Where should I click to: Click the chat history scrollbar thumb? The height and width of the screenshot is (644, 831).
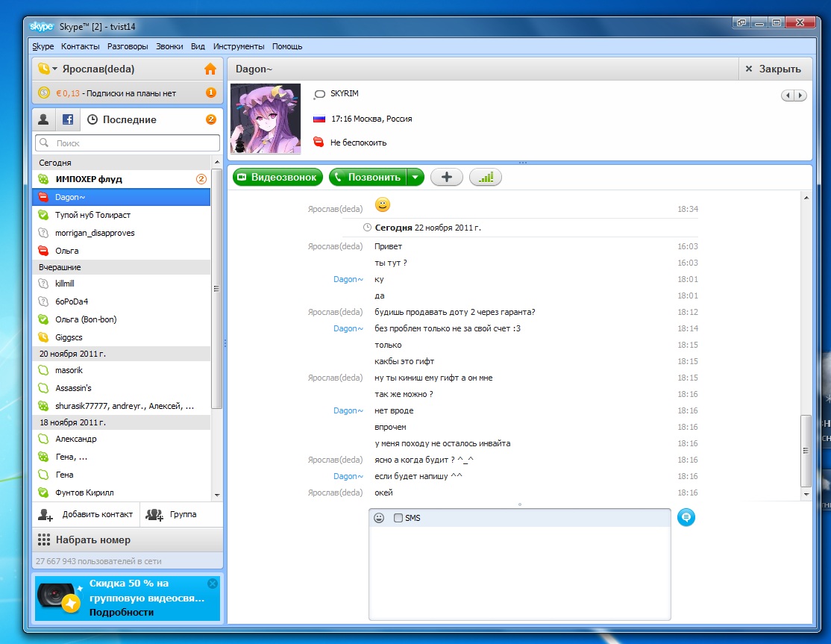click(x=806, y=451)
